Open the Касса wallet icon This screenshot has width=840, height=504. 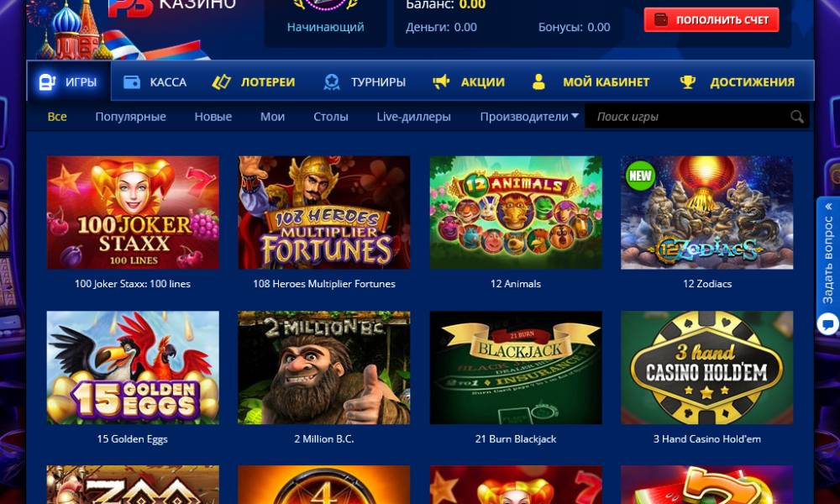click(x=131, y=82)
